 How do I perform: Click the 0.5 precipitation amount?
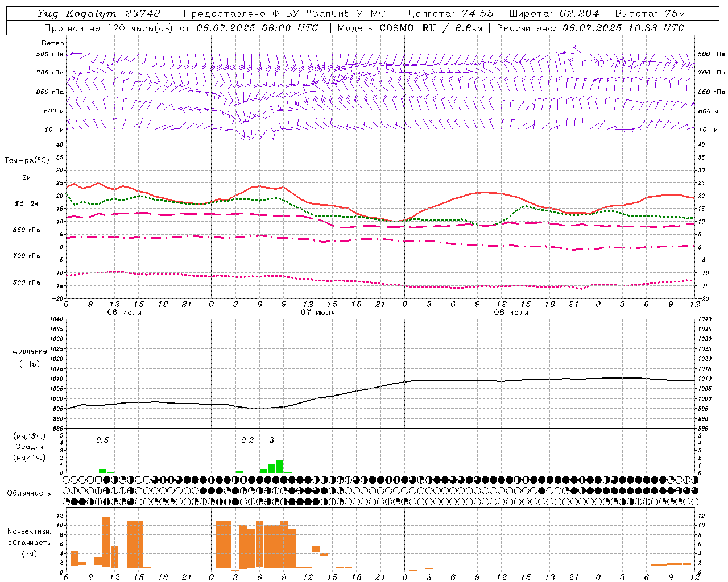click(x=102, y=440)
